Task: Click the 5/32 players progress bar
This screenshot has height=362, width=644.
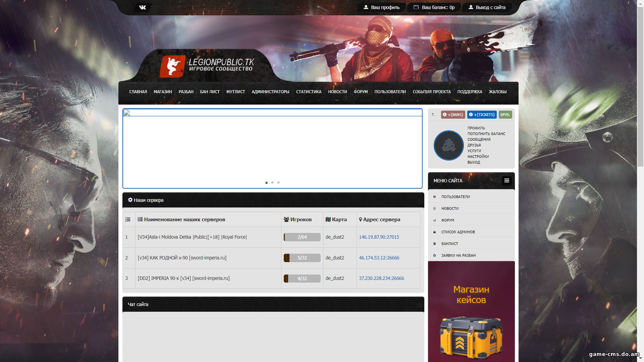Action: [x=302, y=258]
